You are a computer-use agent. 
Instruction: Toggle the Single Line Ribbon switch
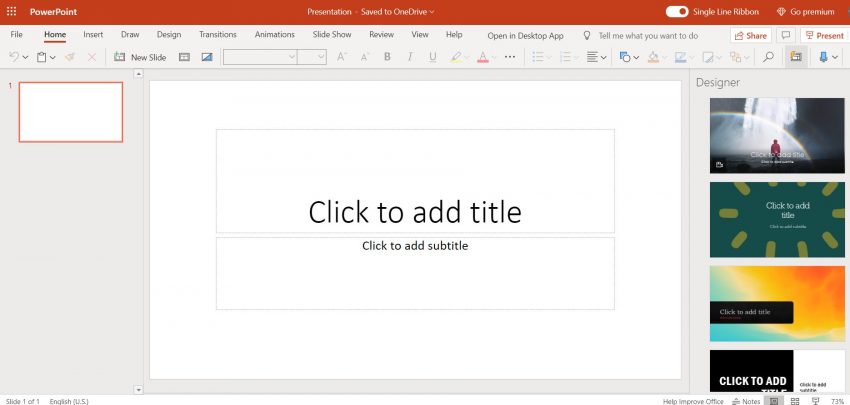point(677,11)
